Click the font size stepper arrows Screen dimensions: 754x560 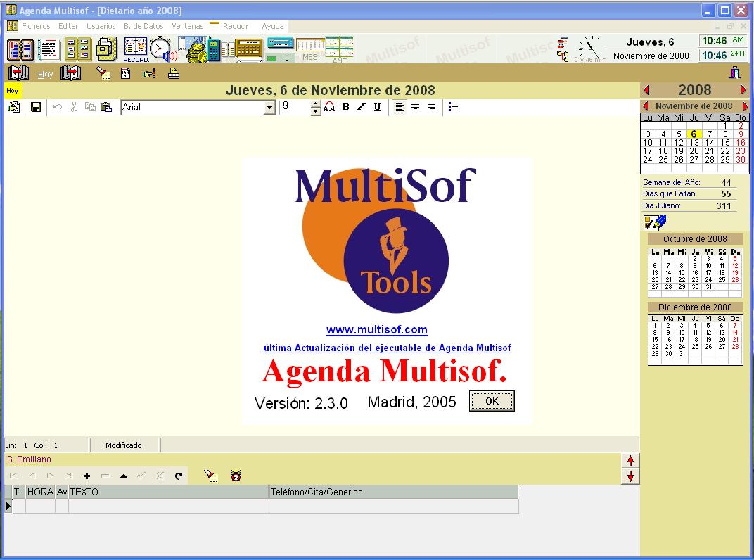315,107
